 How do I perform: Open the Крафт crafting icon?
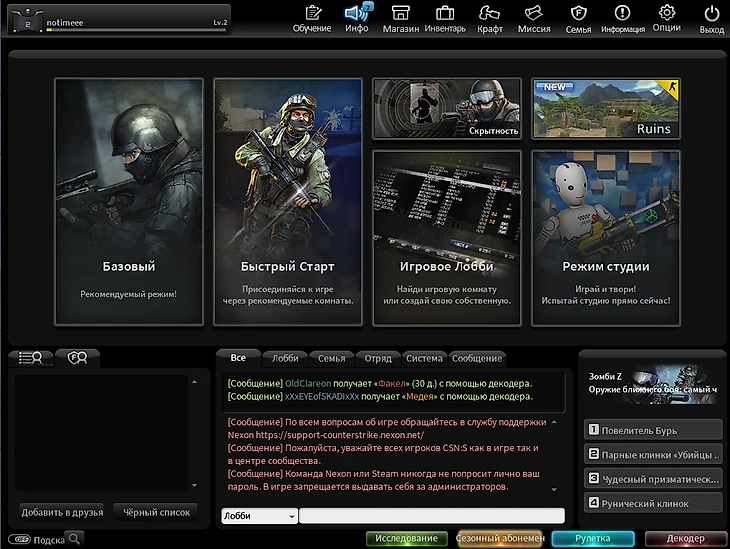click(490, 17)
